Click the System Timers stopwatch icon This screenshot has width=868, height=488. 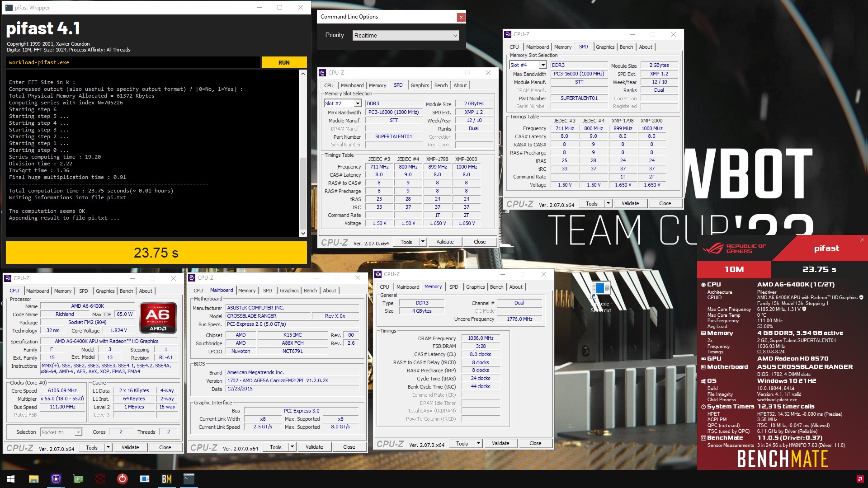(703, 407)
